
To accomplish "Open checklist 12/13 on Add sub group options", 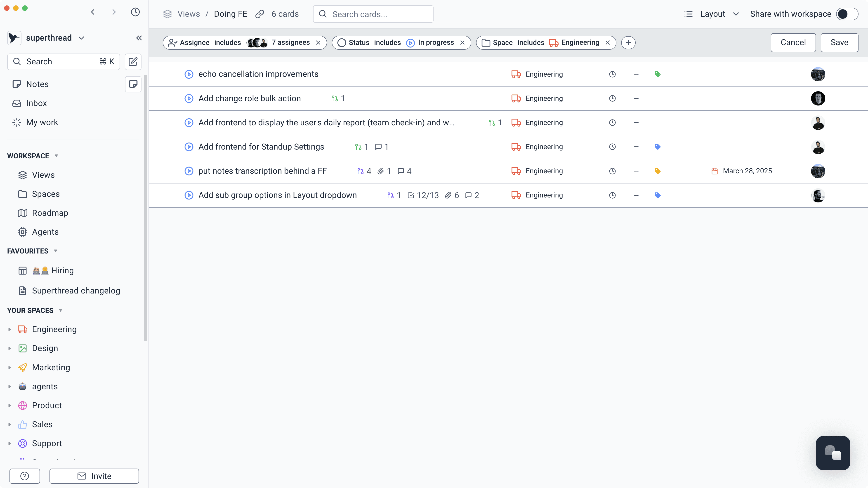I will [423, 195].
